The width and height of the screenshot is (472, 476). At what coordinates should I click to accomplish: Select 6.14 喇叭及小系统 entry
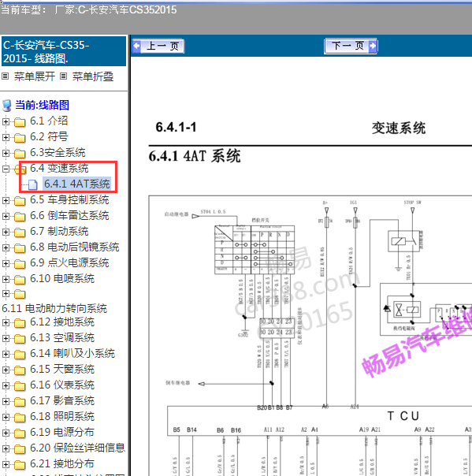pyautogui.click(x=72, y=353)
